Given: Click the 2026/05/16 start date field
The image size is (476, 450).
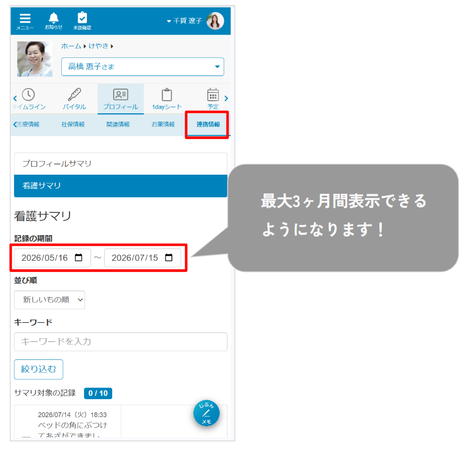Looking at the screenshot, I should pos(52,258).
